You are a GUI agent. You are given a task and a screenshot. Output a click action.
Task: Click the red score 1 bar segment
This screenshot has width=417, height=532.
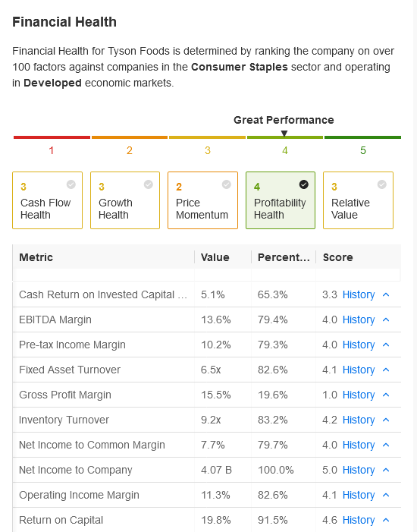tap(52, 137)
